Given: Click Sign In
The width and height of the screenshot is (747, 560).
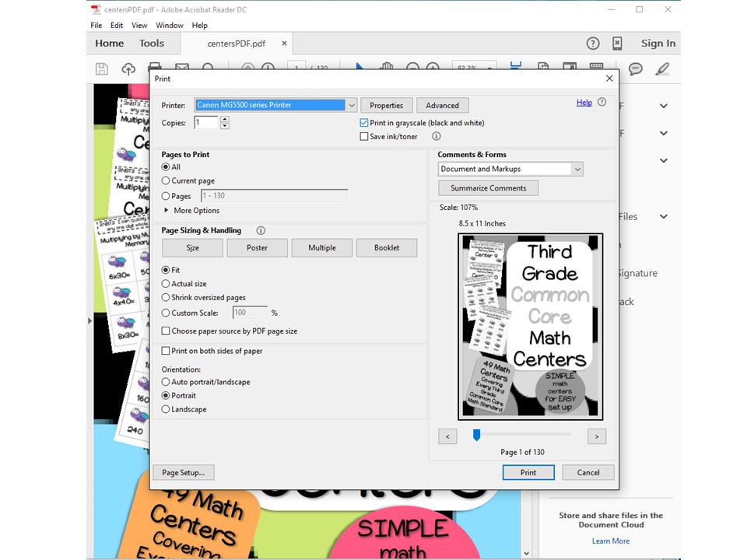Looking at the screenshot, I should tap(658, 44).
